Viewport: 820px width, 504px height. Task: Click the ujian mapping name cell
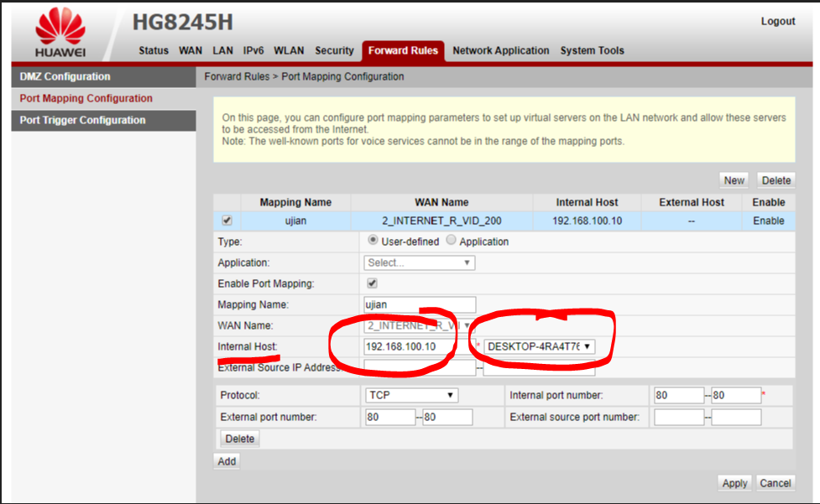295,221
